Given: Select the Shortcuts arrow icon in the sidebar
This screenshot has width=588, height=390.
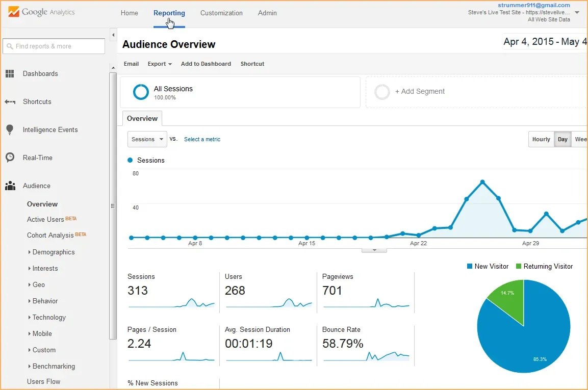Looking at the screenshot, I should pyautogui.click(x=10, y=101).
